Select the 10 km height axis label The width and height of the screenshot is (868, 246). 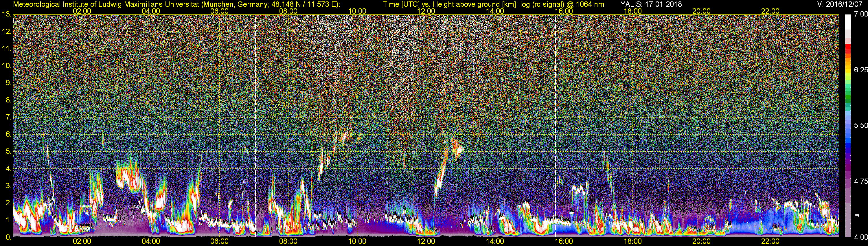click(x=6, y=66)
